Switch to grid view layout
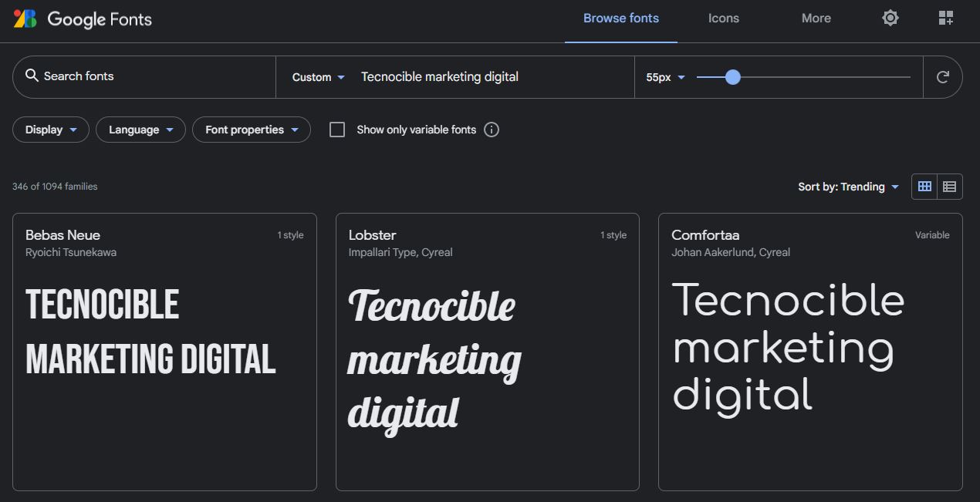This screenshot has width=980, height=502. point(924,187)
